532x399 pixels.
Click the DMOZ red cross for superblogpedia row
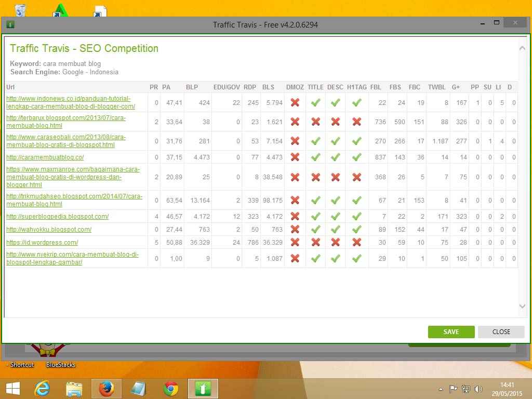(295, 216)
